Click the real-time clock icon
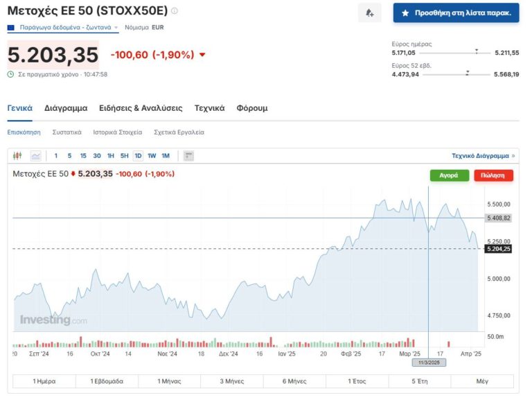 (x=10, y=74)
